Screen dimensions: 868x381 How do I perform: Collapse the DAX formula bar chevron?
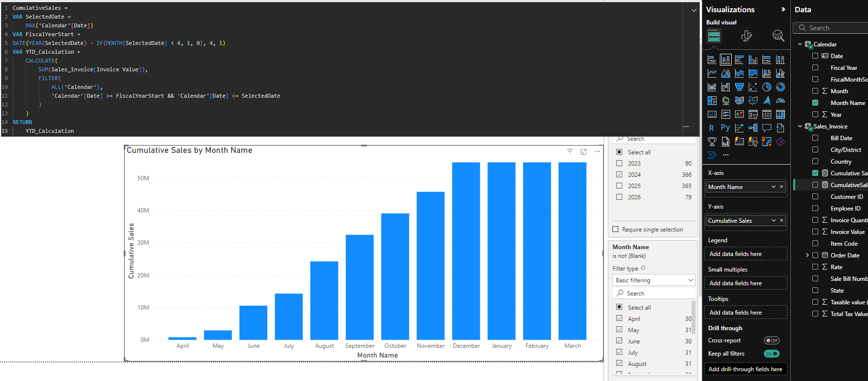coord(694,10)
